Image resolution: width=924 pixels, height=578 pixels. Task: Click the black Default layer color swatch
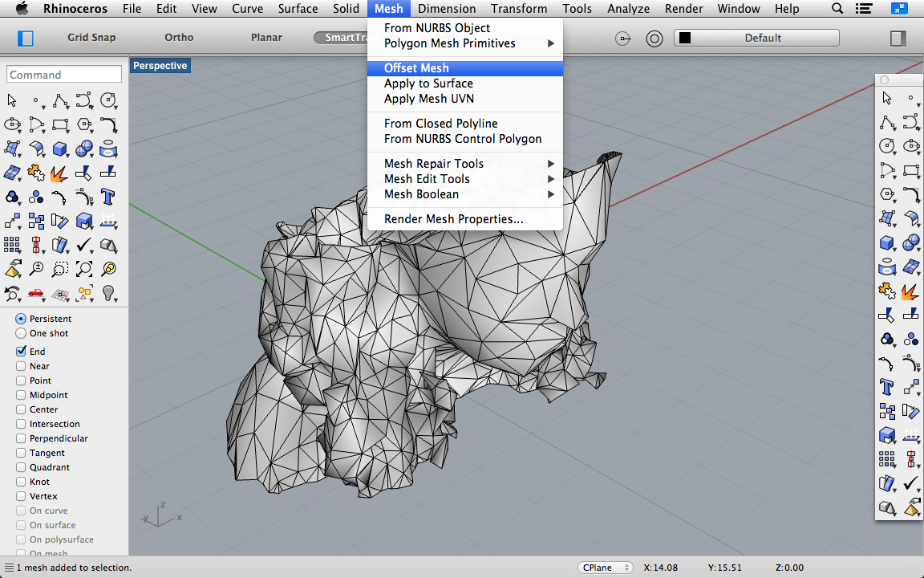(685, 38)
